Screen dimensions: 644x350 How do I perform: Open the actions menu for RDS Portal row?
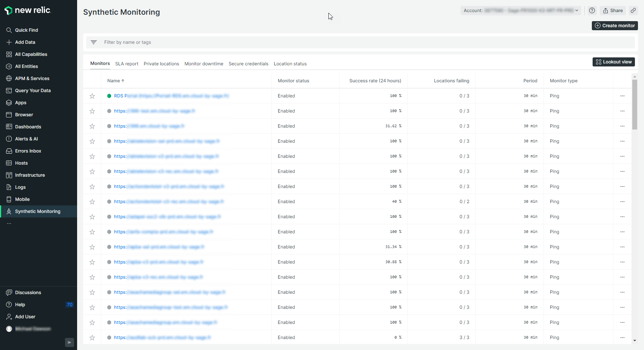coord(622,96)
